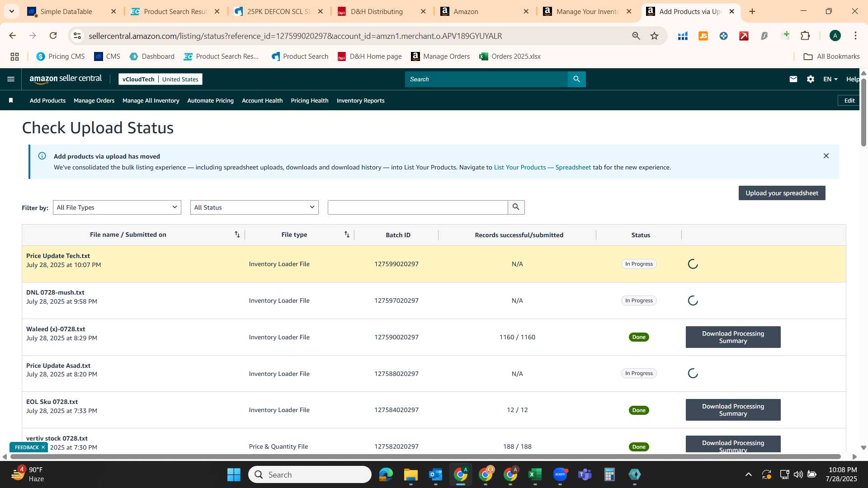Open Microsoft Teams from the taskbar
This screenshot has width=868, height=488.
(585, 474)
